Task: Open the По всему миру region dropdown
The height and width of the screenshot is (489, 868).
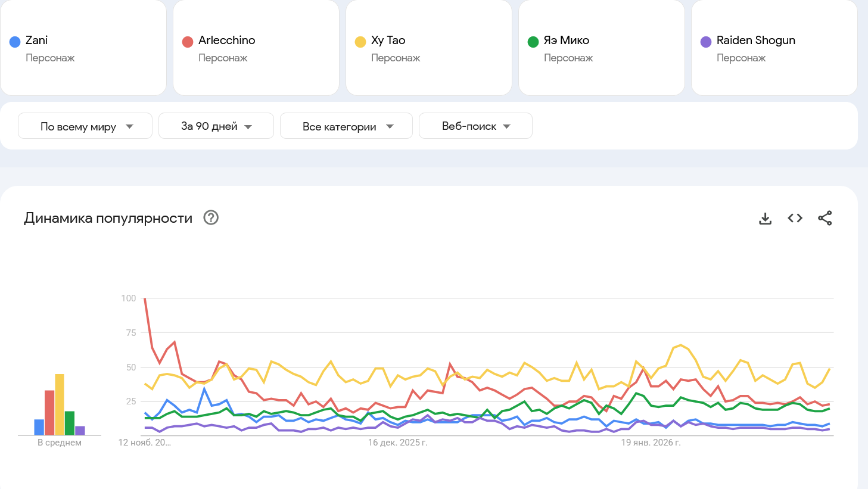Action: [85, 126]
